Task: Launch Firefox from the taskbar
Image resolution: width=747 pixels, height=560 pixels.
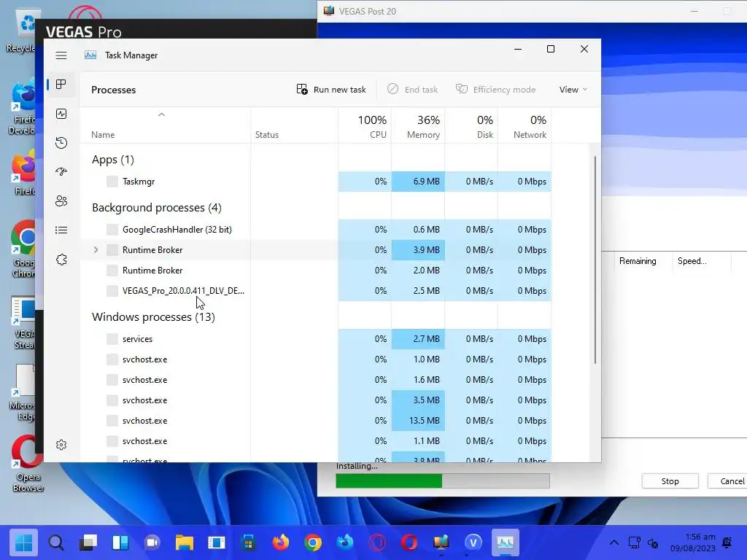Action: [281, 542]
